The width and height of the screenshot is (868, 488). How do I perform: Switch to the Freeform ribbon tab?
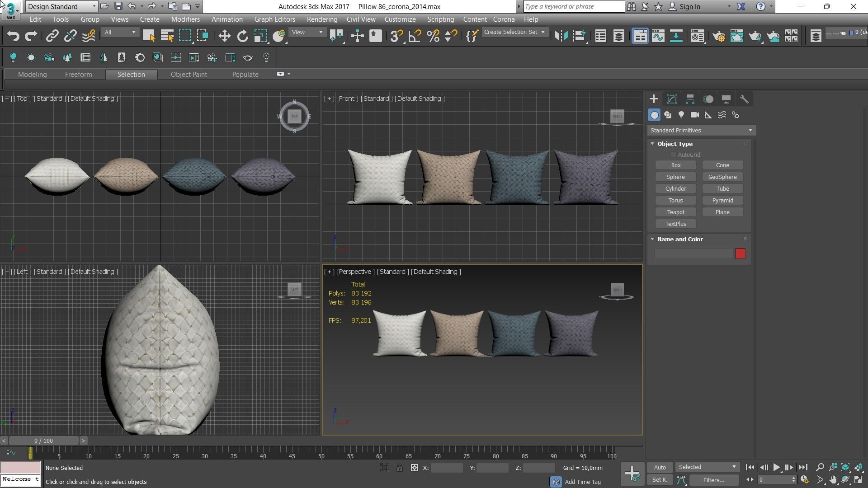click(78, 75)
